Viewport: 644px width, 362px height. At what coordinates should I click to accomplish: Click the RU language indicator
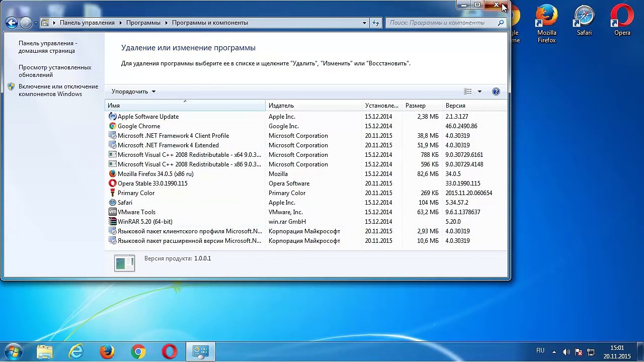coord(540,350)
